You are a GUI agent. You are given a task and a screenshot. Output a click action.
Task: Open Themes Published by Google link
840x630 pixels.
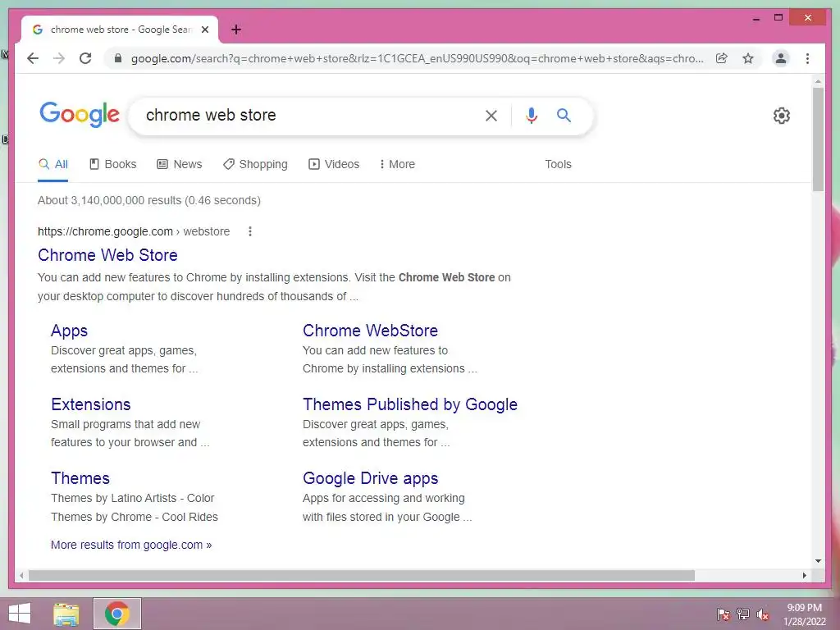coord(410,404)
